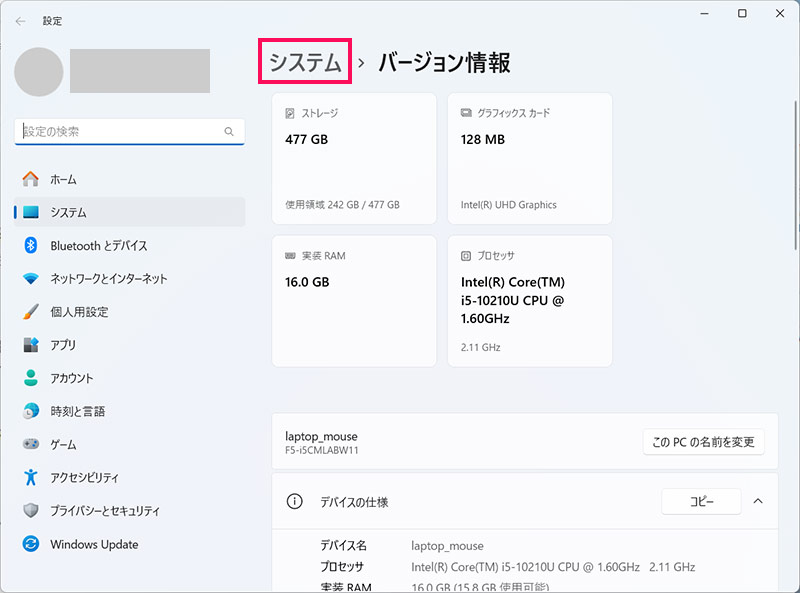Click the back arrow in the title bar
The image size is (800, 593).
pos(20,21)
